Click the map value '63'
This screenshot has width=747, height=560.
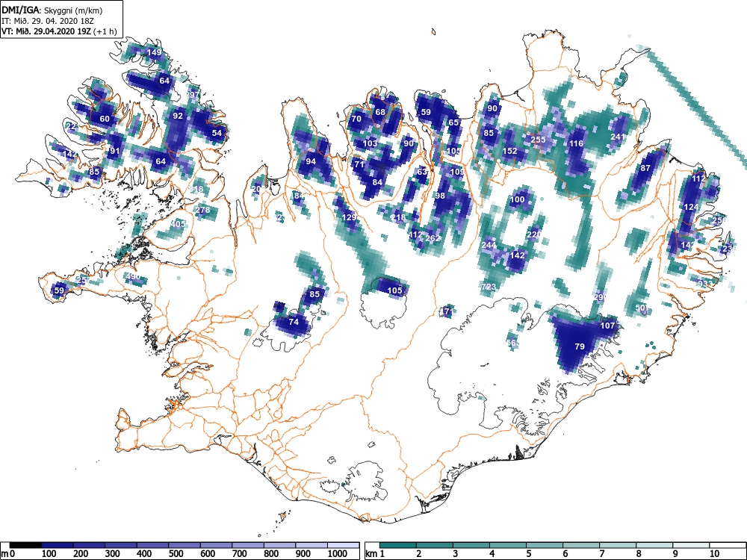tap(422, 172)
